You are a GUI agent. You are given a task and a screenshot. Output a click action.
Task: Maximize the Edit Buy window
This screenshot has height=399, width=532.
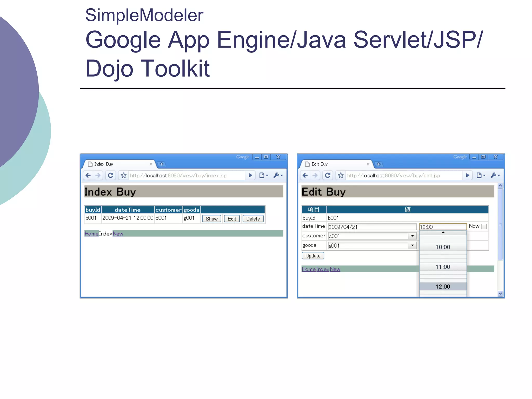click(x=483, y=157)
